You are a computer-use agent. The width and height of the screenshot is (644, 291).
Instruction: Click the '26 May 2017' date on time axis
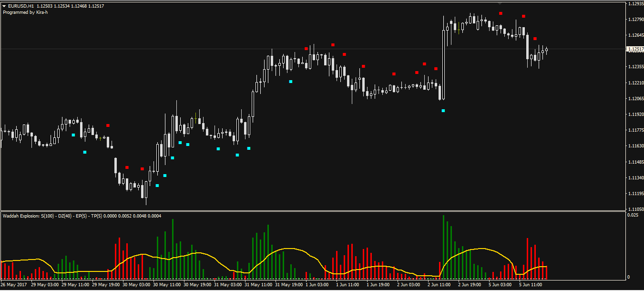pos(14,285)
